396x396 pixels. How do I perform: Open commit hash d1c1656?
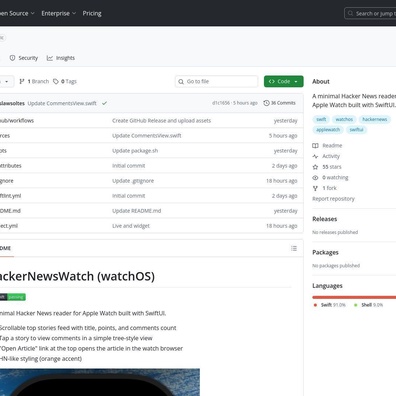tap(221, 103)
